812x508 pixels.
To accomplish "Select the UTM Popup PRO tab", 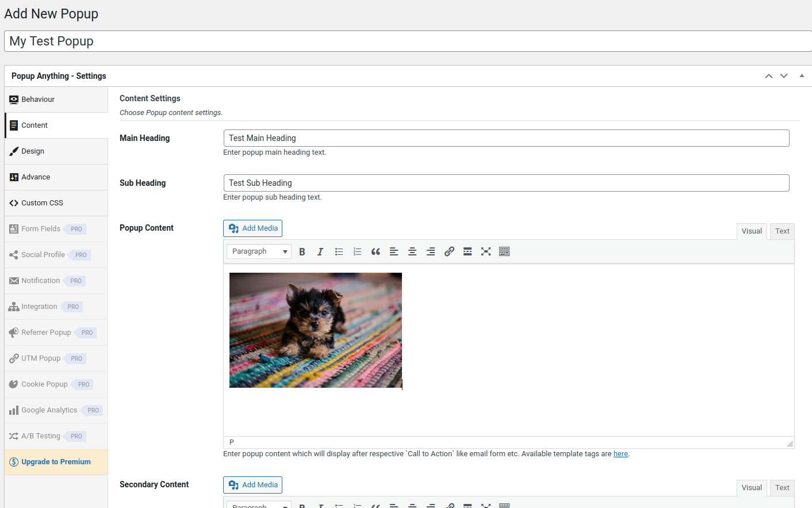I will pos(56,358).
